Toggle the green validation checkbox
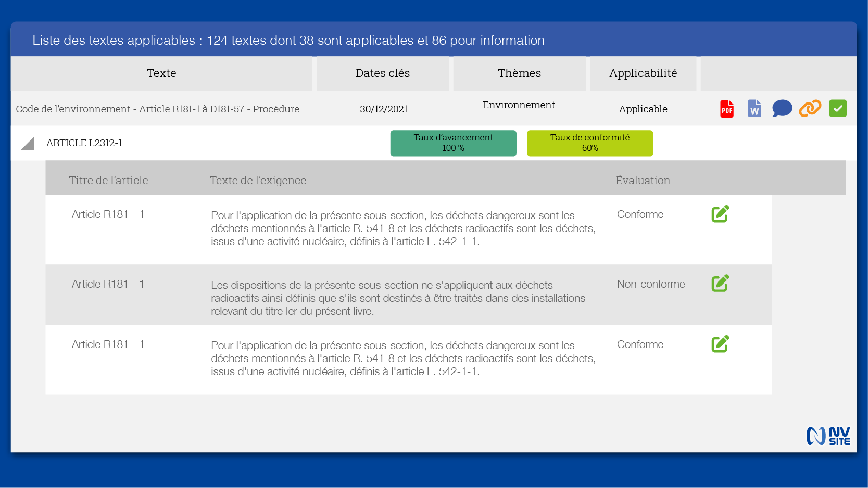 coord(838,108)
